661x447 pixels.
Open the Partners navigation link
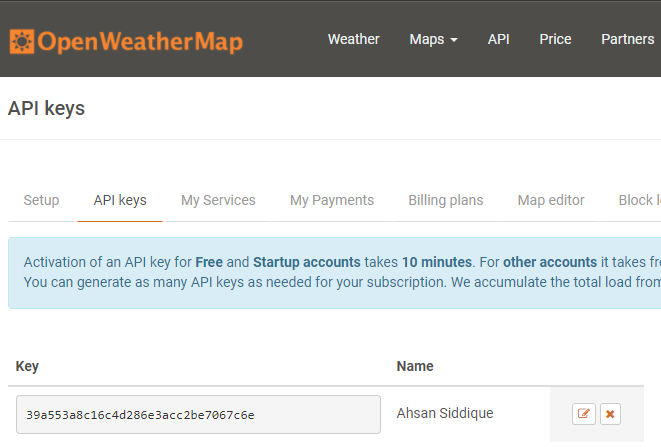(627, 39)
